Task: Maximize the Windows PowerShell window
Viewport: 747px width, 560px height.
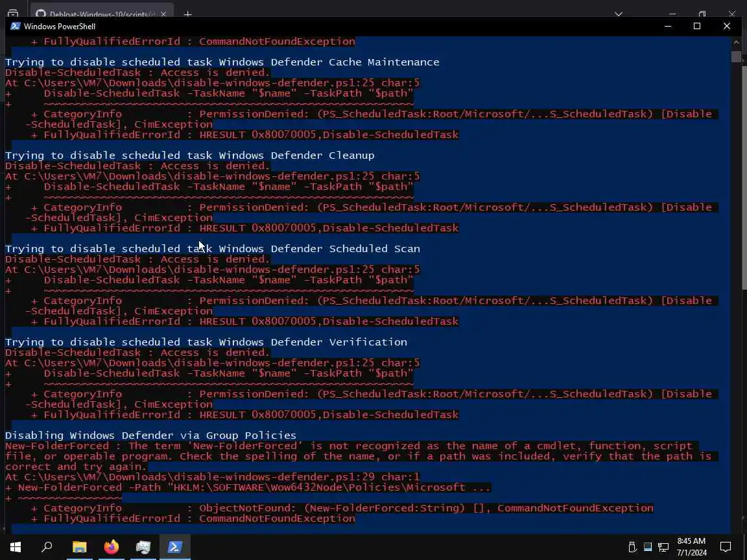Action: (x=697, y=26)
